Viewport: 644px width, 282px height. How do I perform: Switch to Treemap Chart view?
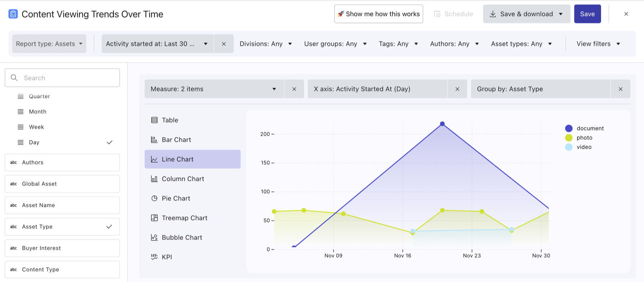pos(192,218)
